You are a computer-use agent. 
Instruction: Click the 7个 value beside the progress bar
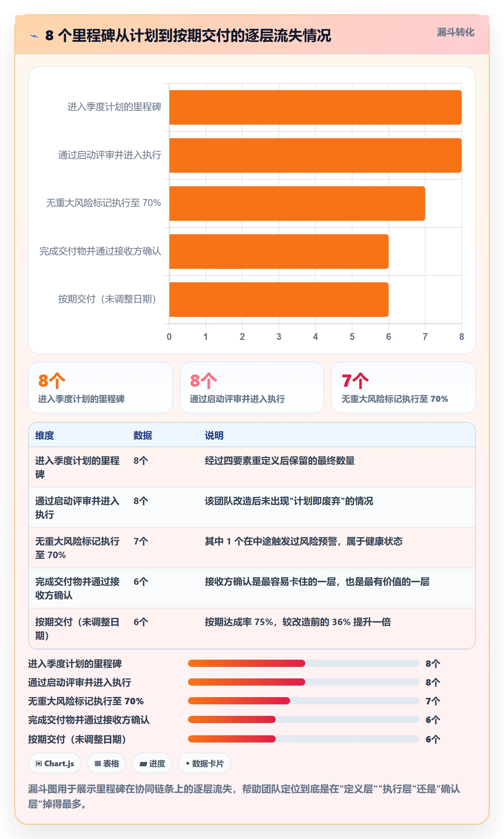coord(433,701)
